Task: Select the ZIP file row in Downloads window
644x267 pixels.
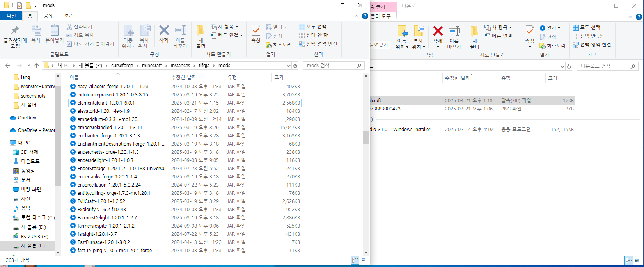Action: point(472,101)
